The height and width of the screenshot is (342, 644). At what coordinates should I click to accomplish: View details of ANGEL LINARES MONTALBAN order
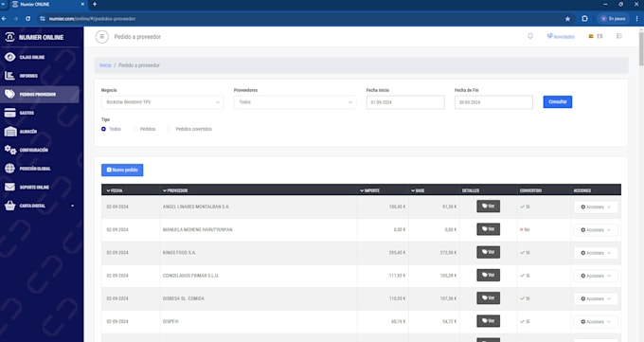(489, 207)
